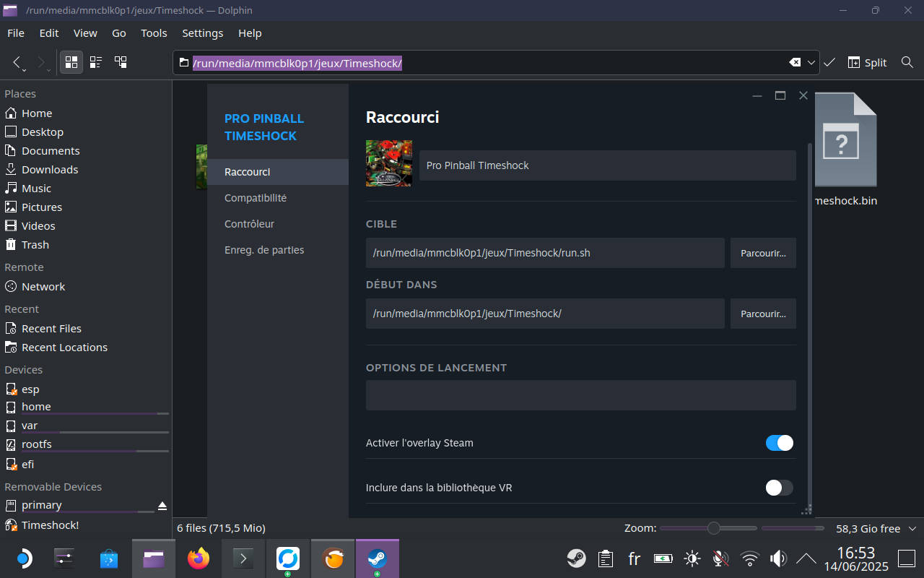Select the Raccourci tab in Steam properties

pyautogui.click(x=278, y=172)
